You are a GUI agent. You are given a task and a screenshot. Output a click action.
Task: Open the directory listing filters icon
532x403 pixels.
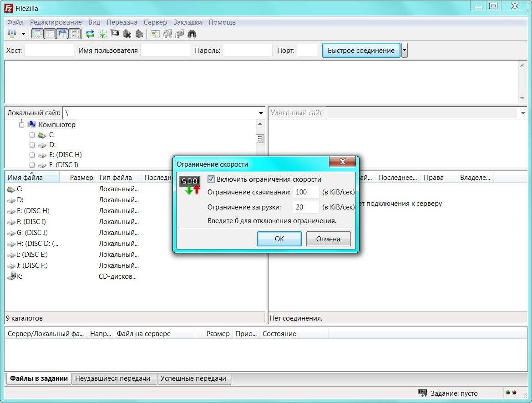(x=155, y=34)
